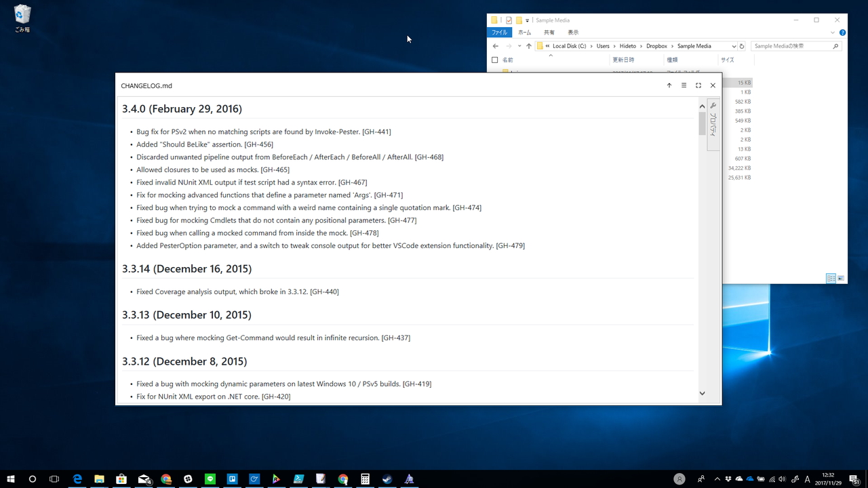The height and width of the screenshot is (488, 868).
Task: Show hidden tray icons with the chevron
Action: tap(717, 479)
